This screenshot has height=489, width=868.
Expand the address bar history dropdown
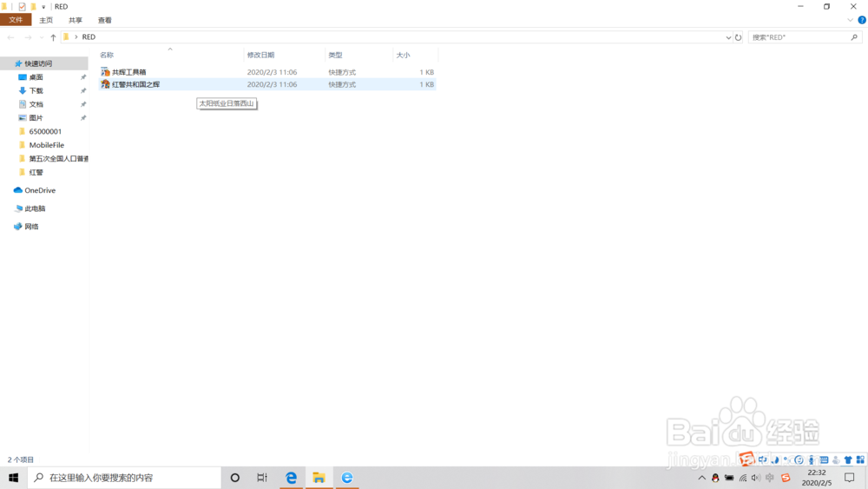pos(728,37)
